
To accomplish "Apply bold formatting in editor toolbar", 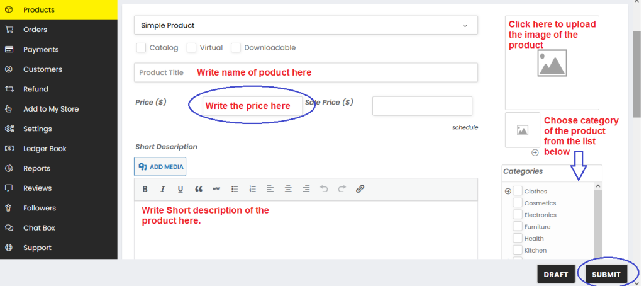I will coord(145,189).
